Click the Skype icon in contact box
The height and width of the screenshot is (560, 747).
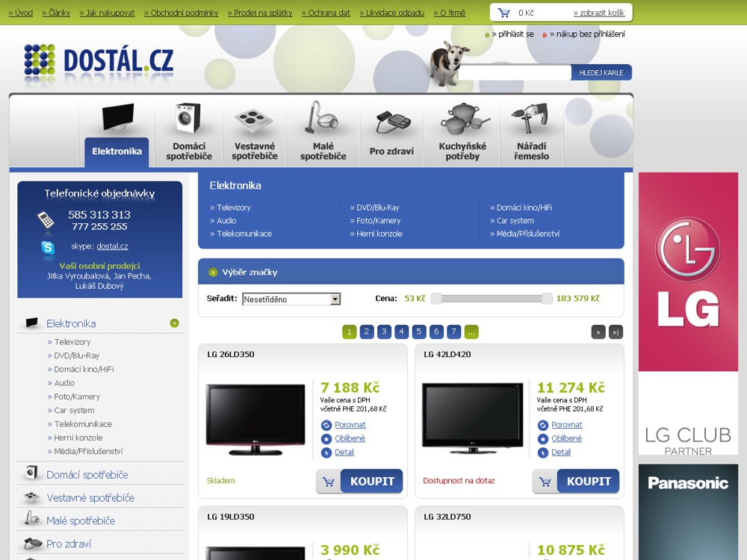coord(48,247)
